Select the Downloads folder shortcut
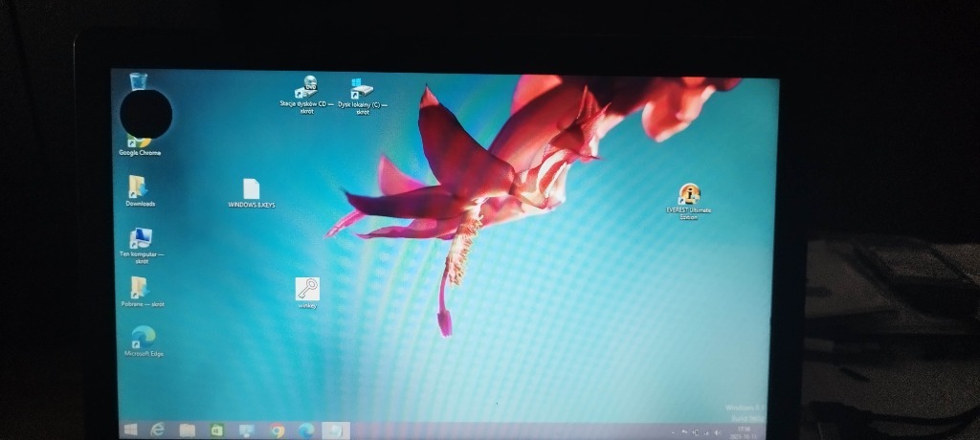Viewport: 980px width, 440px height. tap(140, 187)
